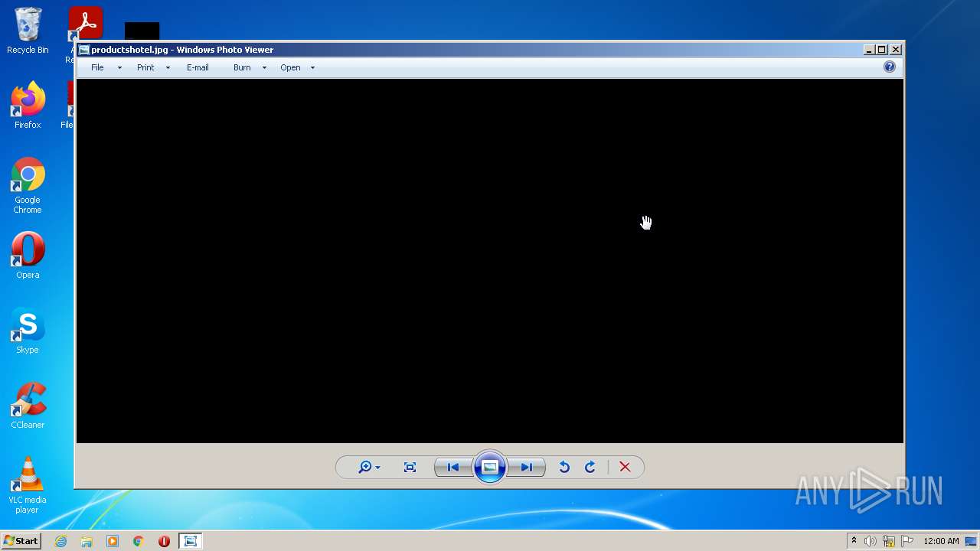Show hidden tray icons arrow
The width and height of the screenshot is (980, 551).
coord(854,541)
